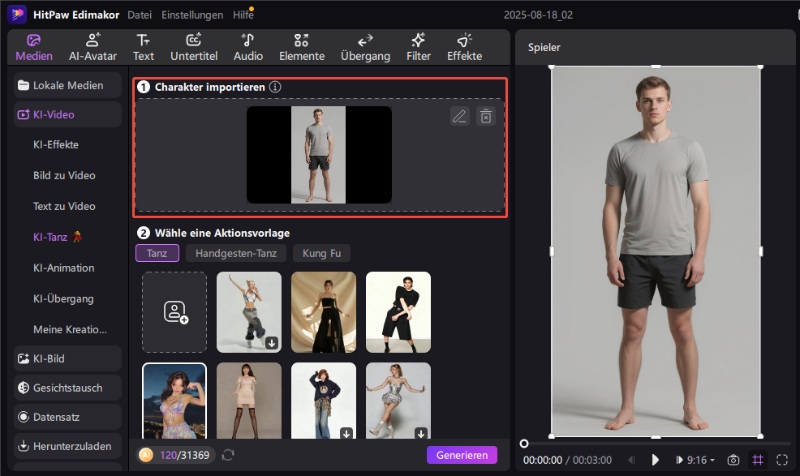Collapse the KI-Video sidebar section
Screen dimensions: 800x476
[x=67, y=115]
